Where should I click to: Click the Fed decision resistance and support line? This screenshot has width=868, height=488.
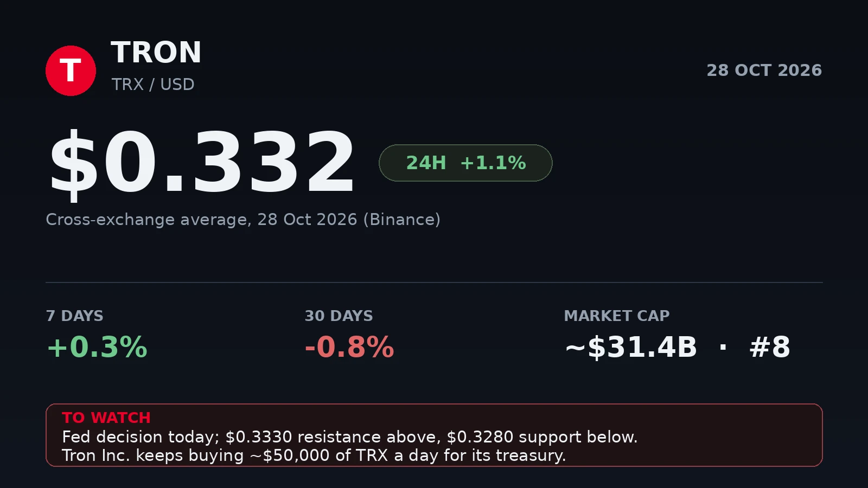[350, 437]
